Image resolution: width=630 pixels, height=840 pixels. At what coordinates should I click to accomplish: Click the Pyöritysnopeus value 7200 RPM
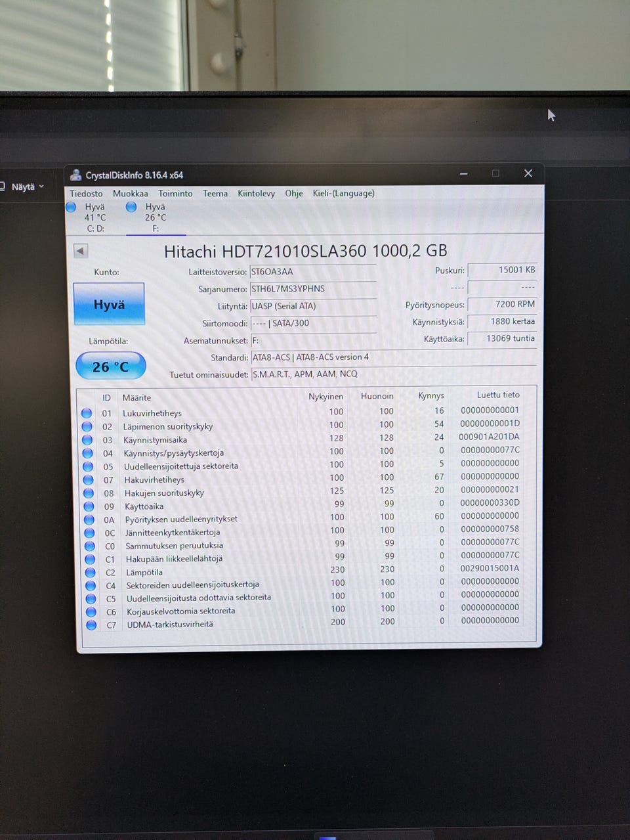(502, 304)
